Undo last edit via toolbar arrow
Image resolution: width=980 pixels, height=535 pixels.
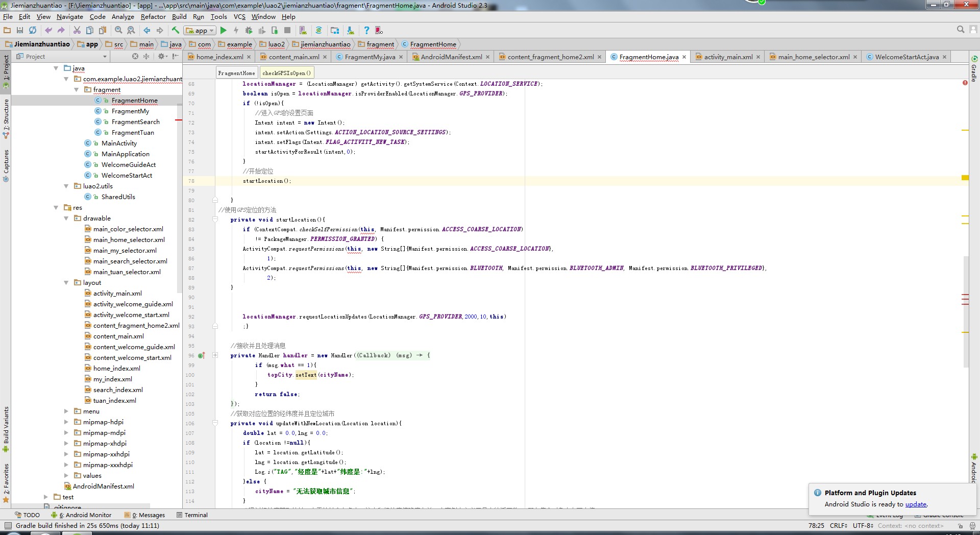click(x=48, y=30)
